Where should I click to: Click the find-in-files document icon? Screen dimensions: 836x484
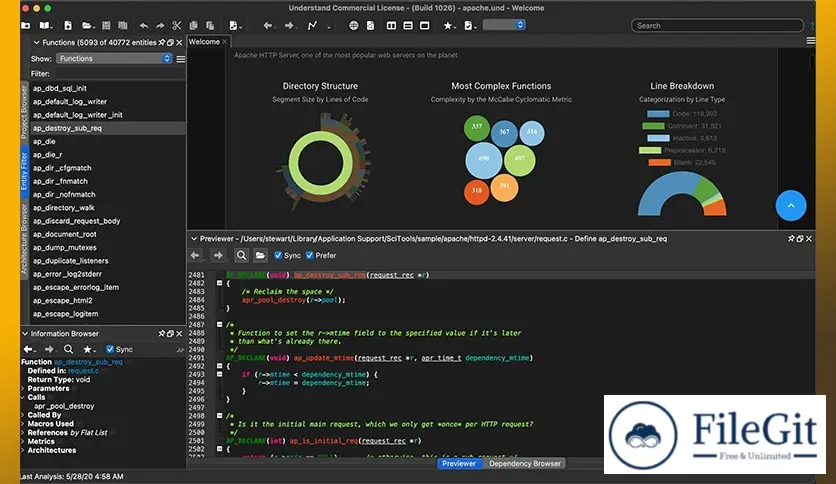[x=371, y=26]
